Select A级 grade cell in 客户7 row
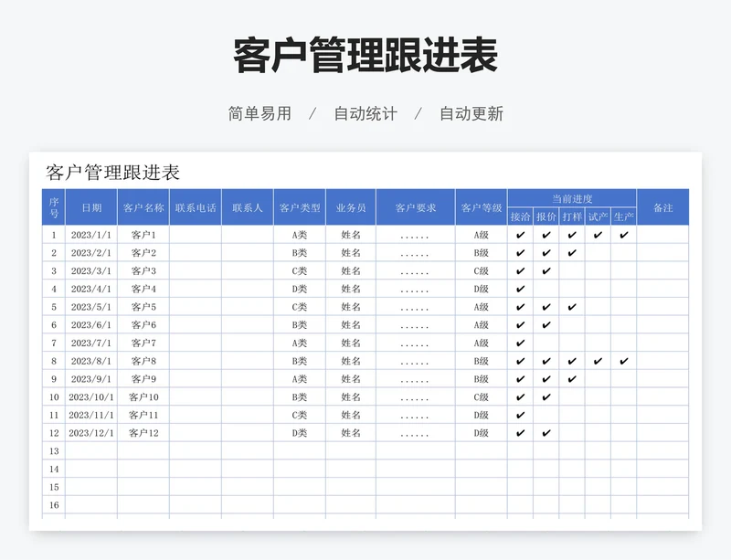The width and height of the screenshot is (731, 560). [482, 343]
